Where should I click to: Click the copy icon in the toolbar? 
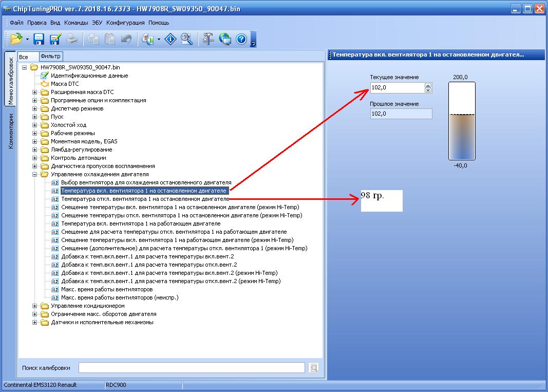pyautogui.click(x=93, y=39)
